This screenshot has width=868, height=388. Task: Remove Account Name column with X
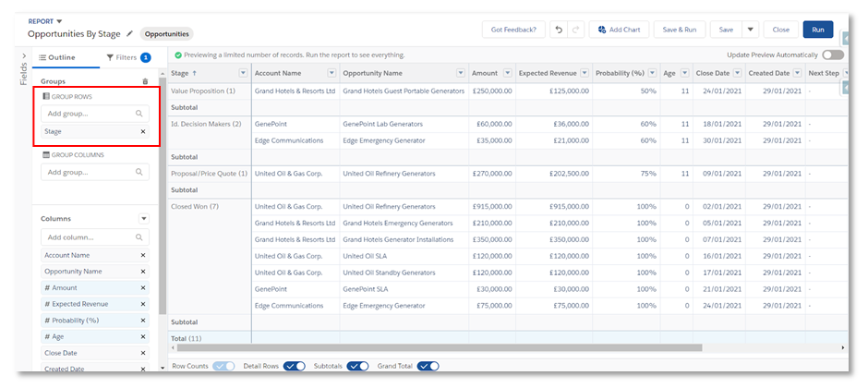pyautogui.click(x=143, y=255)
